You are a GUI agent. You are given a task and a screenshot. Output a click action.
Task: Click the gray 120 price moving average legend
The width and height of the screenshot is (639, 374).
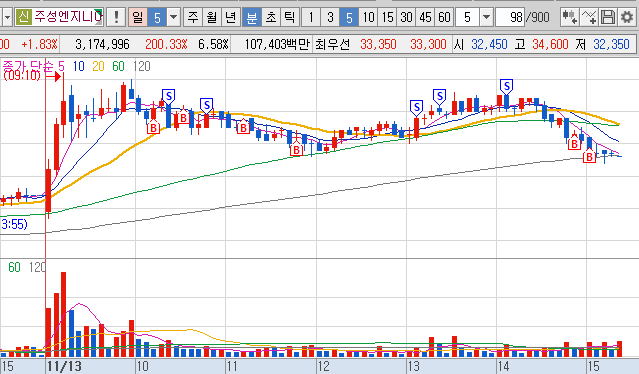141,66
